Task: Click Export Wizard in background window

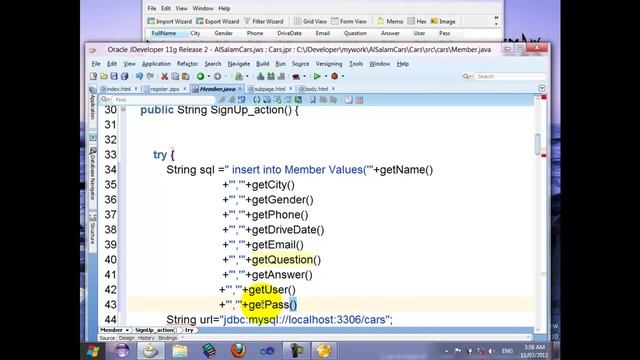Action: [x=218, y=21]
